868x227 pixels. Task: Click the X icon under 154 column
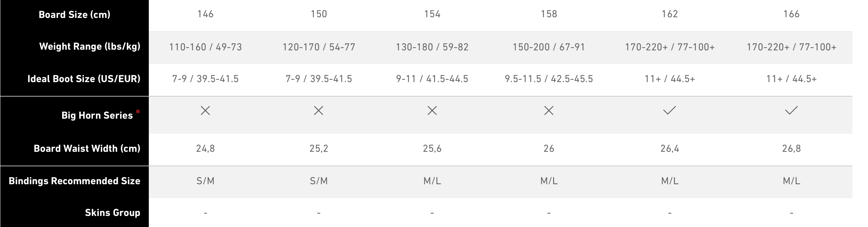tap(432, 111)
